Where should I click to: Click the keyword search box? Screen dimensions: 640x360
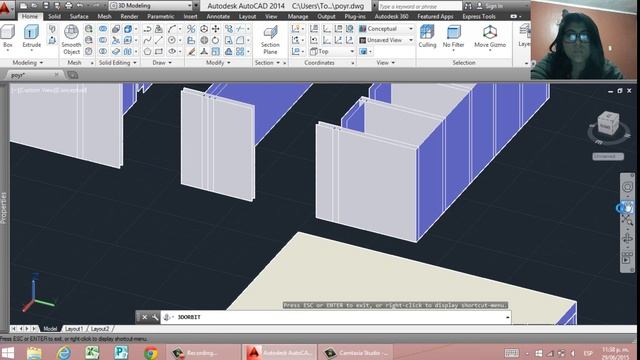(x=420, y=6)
